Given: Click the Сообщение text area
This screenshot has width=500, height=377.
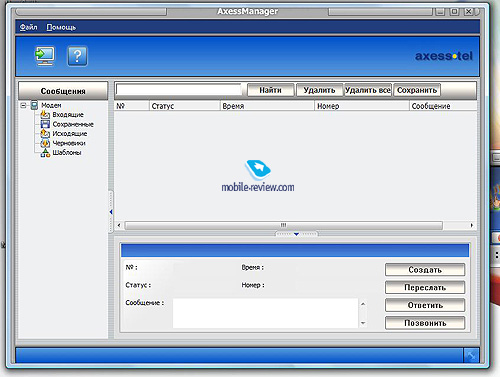Looking at the screenshot, I should click(x=265, y=313).
